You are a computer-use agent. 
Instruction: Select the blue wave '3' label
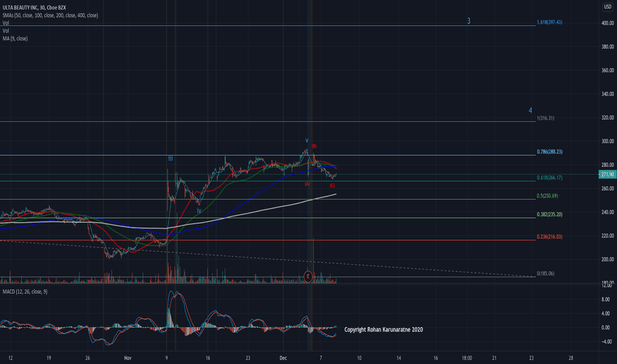pyautogui.click(x=469, y=21)
